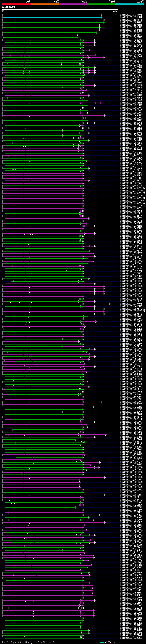Select hit label UniRef100_Q299Y2
146x644 pixels.
(x=131, y=221)
